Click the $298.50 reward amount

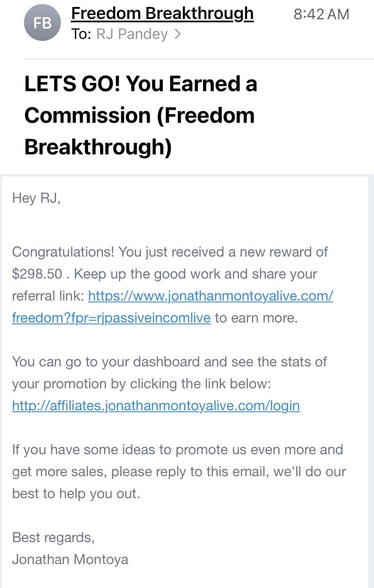[x=37, y=274]
